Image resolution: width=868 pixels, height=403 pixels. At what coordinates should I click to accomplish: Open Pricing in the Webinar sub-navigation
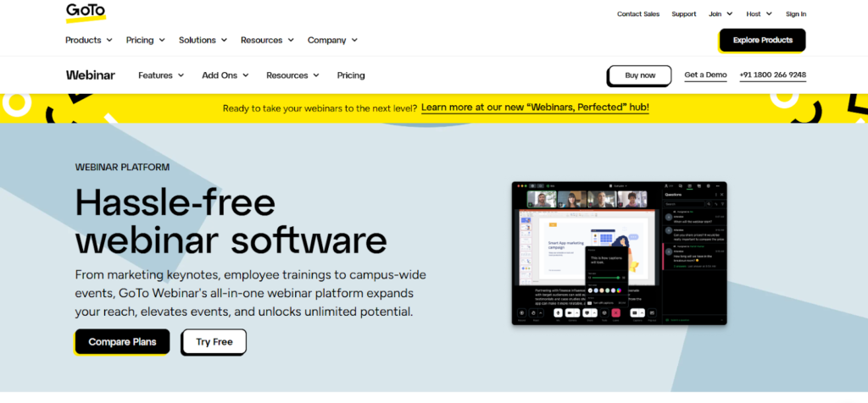(x=351, y=75)
